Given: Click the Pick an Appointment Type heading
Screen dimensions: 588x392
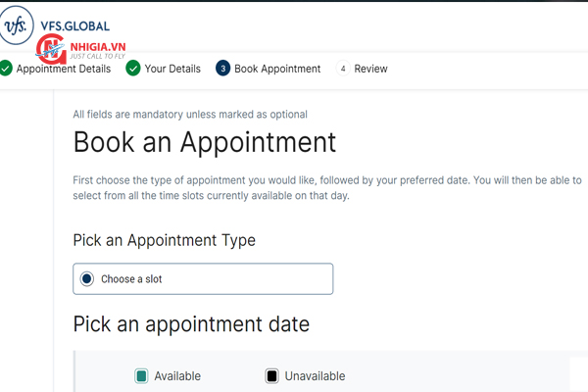Looking at the screenshot, I should coord(164,240).
